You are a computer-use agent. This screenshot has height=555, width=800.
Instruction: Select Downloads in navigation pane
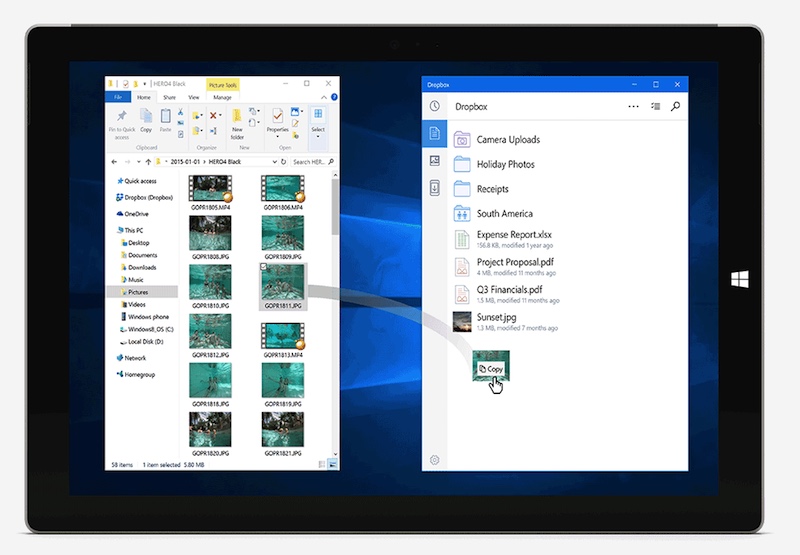click(x=139, y=267)
